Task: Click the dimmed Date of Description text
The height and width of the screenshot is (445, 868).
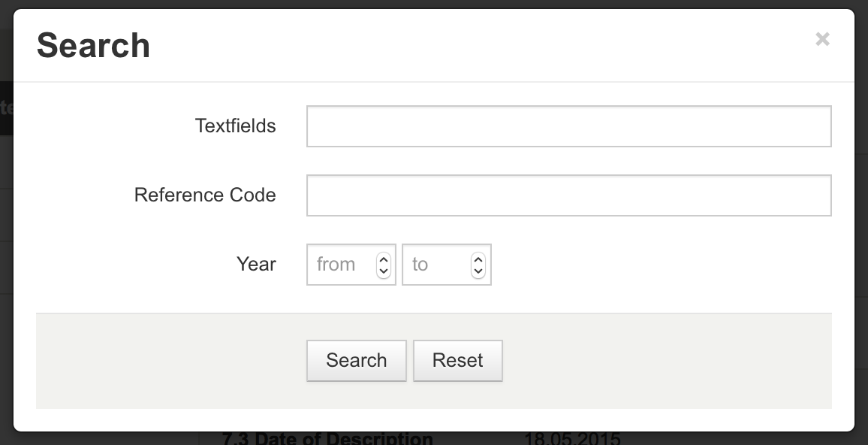Action: click(327, 438)
